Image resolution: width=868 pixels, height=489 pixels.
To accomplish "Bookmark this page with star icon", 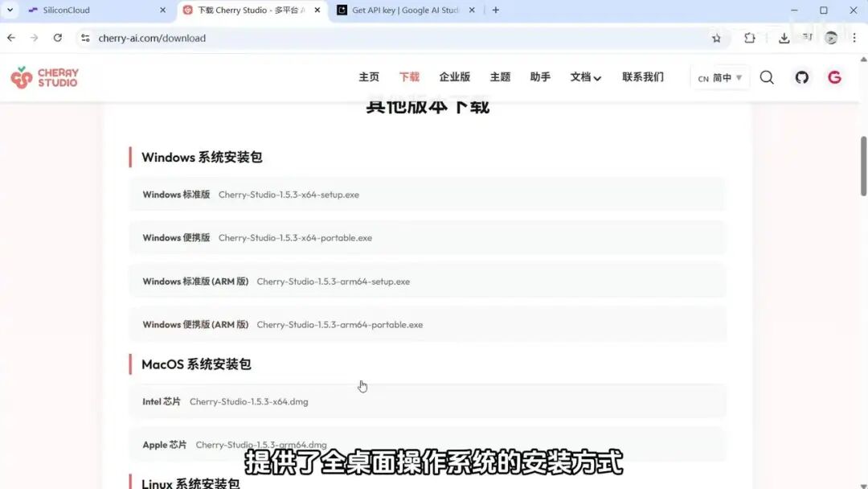I will tap(716, 39).
